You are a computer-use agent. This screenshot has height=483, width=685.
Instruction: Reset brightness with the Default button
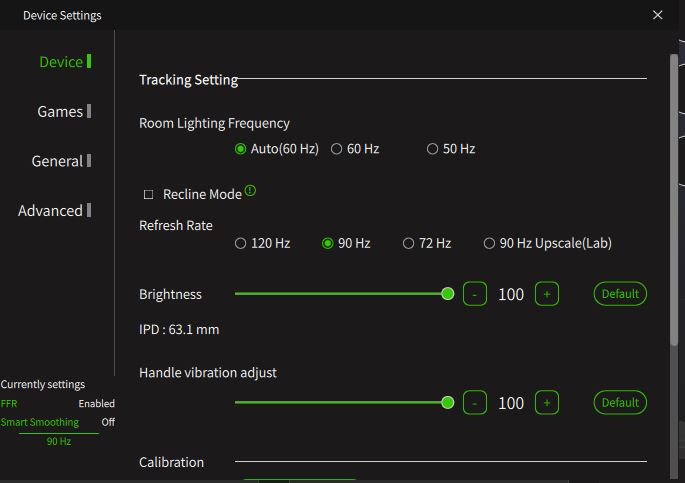click(x=620, y=294)
